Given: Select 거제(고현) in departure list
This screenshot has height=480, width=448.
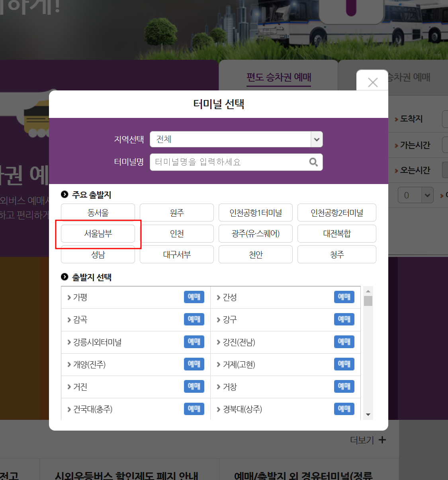Looking at the screenshot, I should point(239,364).
